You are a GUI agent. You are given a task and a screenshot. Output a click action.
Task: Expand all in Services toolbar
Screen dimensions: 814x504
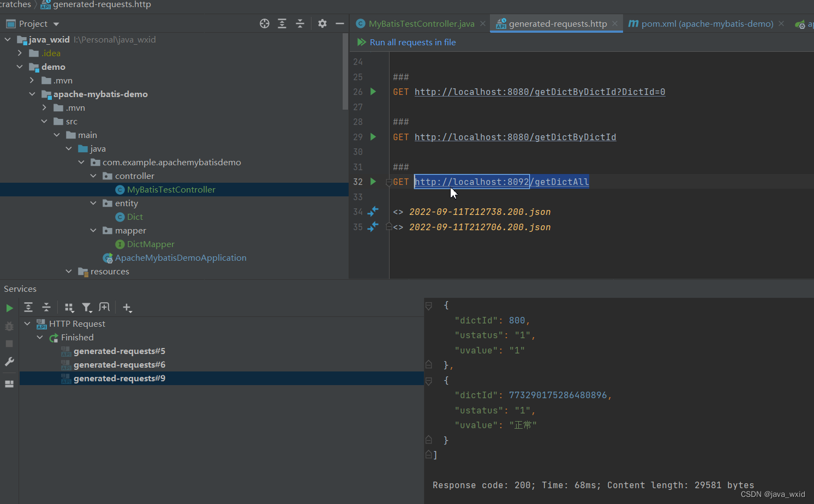28,308
